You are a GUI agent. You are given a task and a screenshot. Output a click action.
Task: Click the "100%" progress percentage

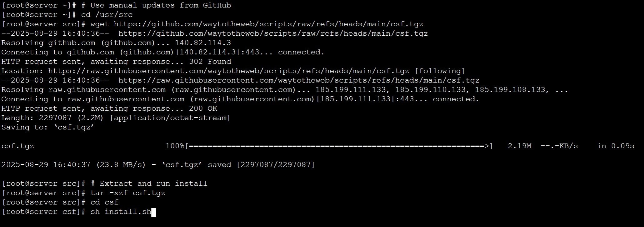(175, 146)
